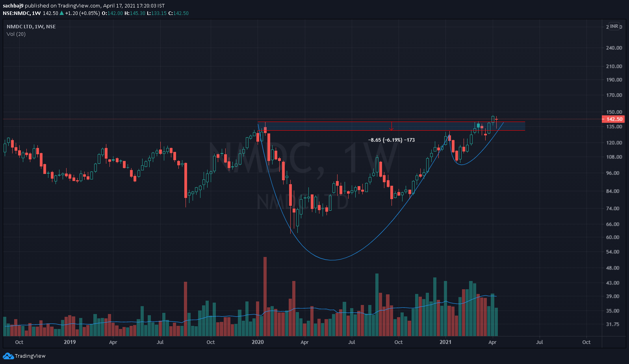This screenshot has height=364, width=629.
Task: Click the NSE:NMDC, 1W symbol text in header
Action: click(x=22, y=13)
